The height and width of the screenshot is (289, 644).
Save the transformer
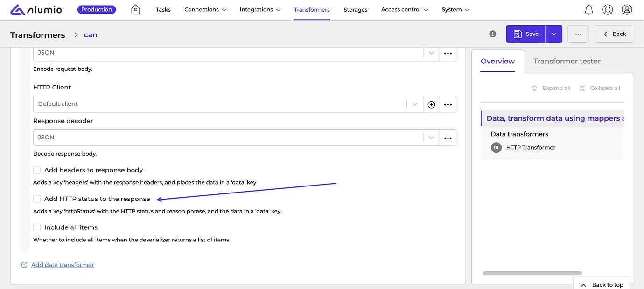[x=526, y=34]
